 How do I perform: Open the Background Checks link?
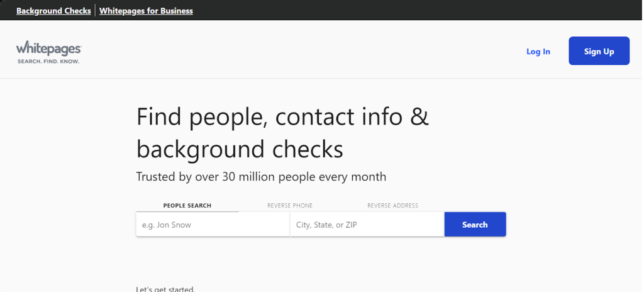53,11
